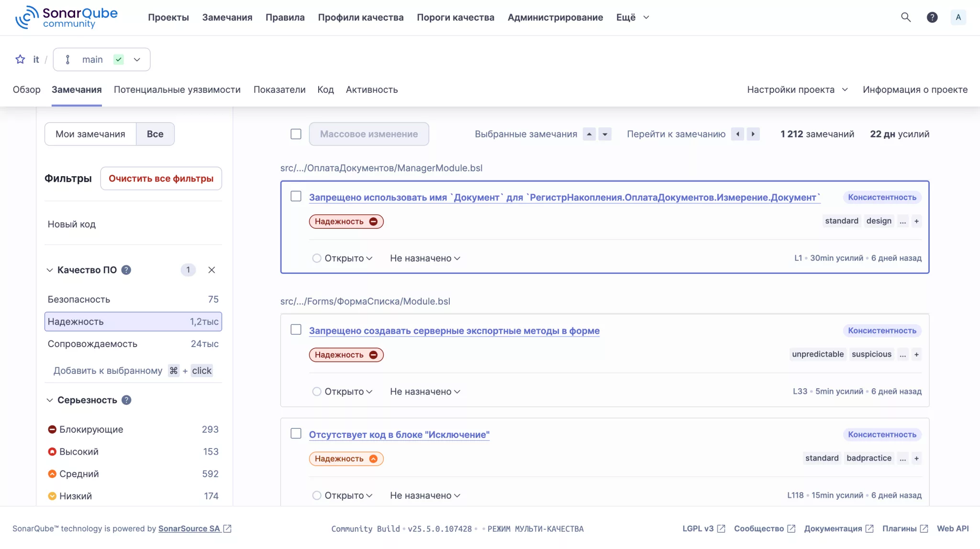Screen dimensions: 980x549
Task: Switch to Потенциальные уязвимости tab
Action: click(x=177, y=90)
